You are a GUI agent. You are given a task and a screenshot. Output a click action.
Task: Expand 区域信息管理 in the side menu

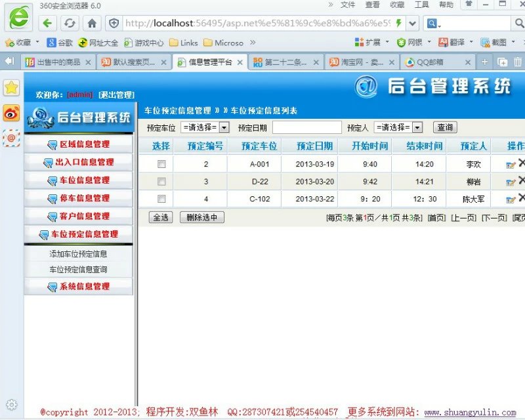pyautogui.click(x=79, y=144)
